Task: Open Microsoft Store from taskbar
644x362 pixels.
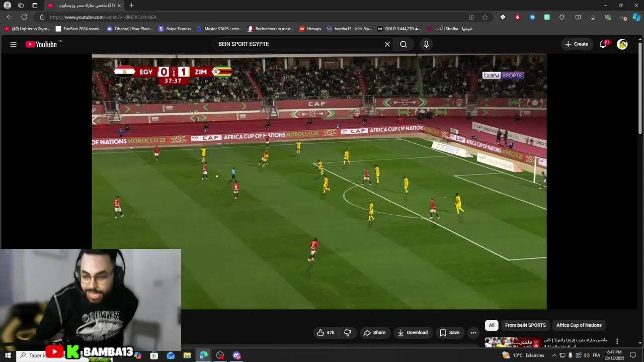Action: pos(154,355)
